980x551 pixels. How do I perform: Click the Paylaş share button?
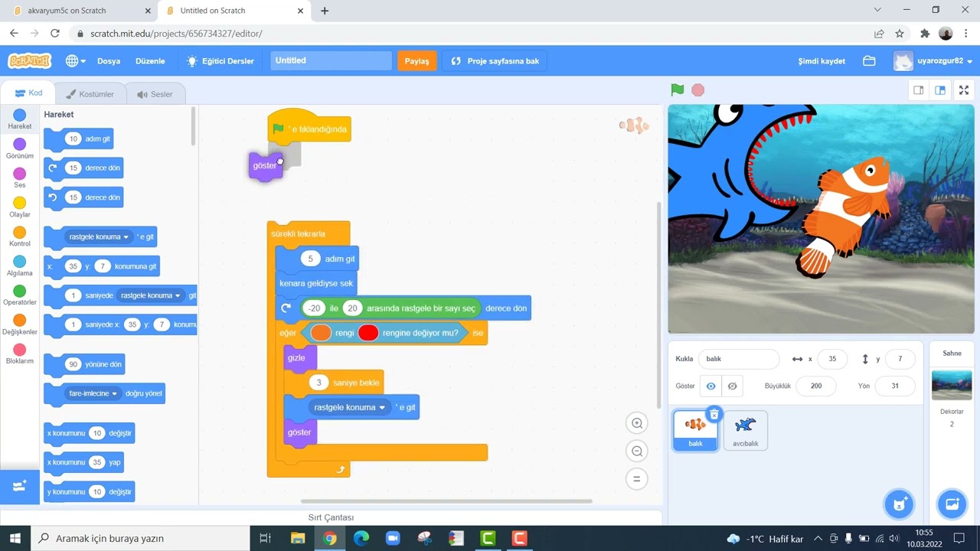[x=416, y=61]
